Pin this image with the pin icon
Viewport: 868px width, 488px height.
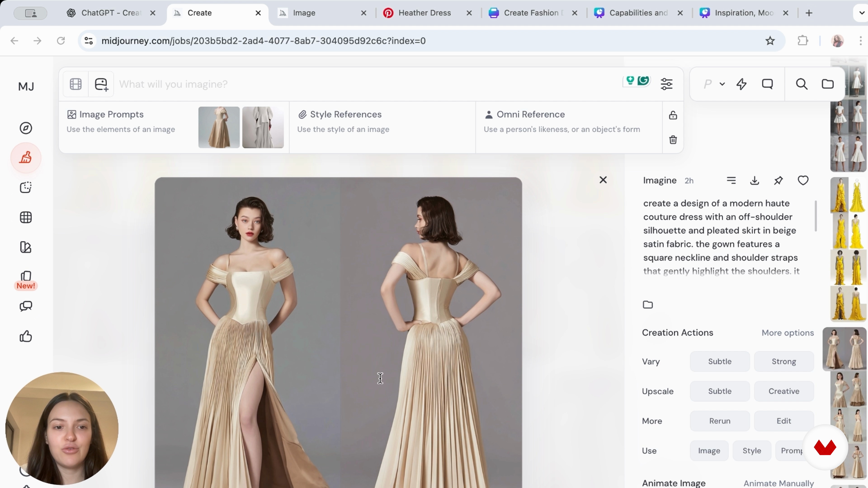coord(778,181)
